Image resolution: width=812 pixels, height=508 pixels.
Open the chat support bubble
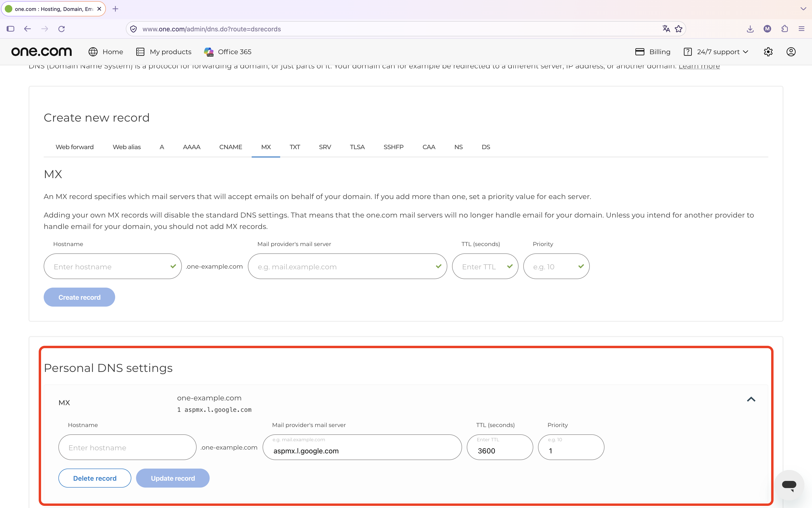[x=789, y=485]
